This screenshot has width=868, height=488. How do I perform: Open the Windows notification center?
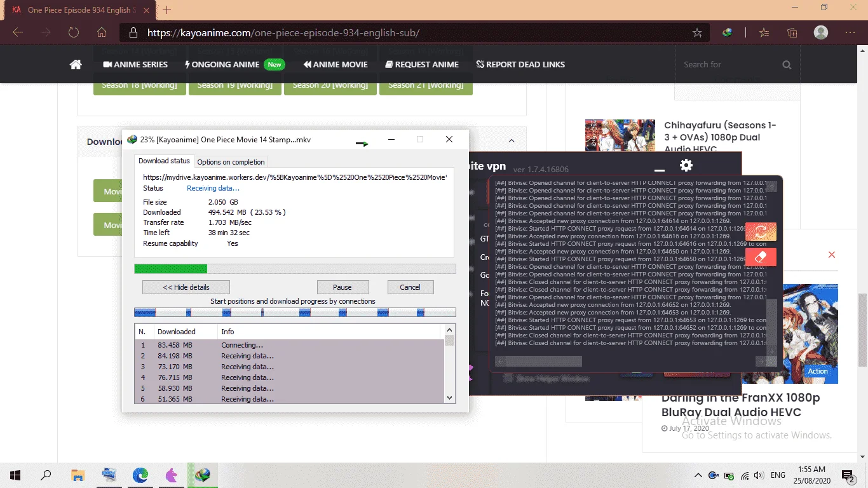tap(848, 475)
